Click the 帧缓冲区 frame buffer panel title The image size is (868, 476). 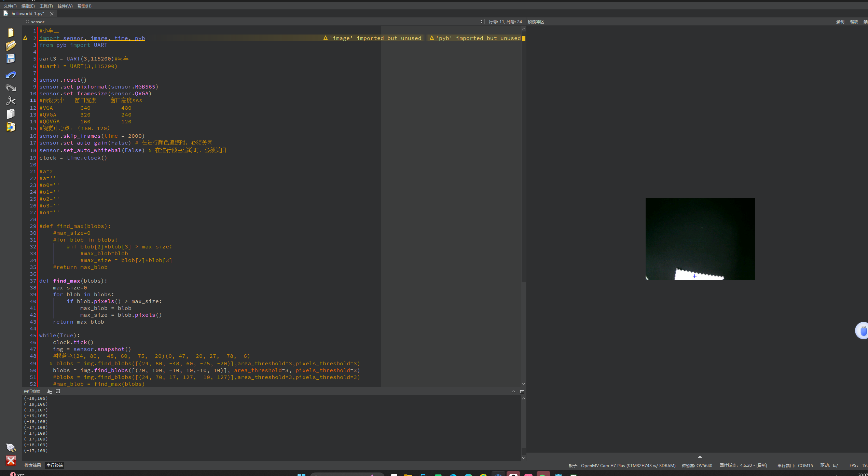point(536,22)
